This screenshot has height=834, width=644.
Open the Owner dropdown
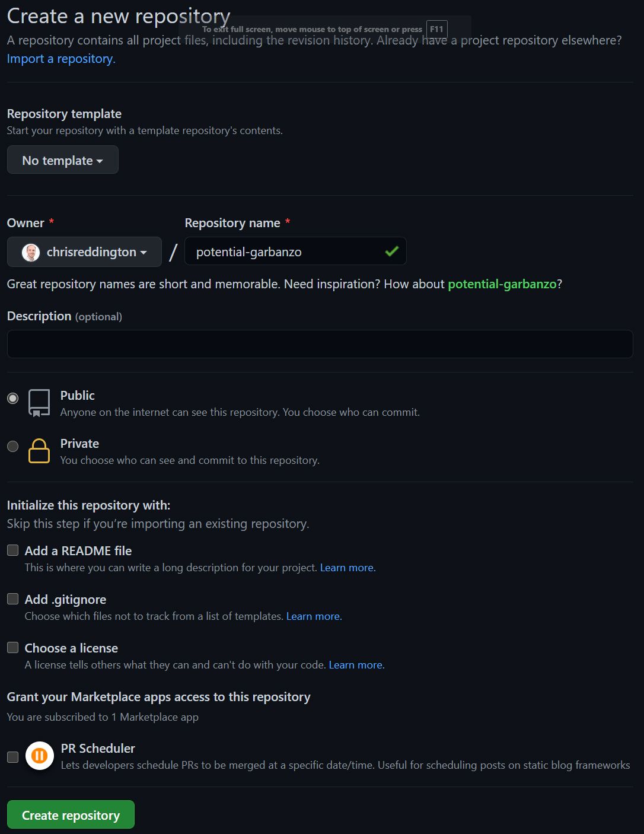pos(84,252)
